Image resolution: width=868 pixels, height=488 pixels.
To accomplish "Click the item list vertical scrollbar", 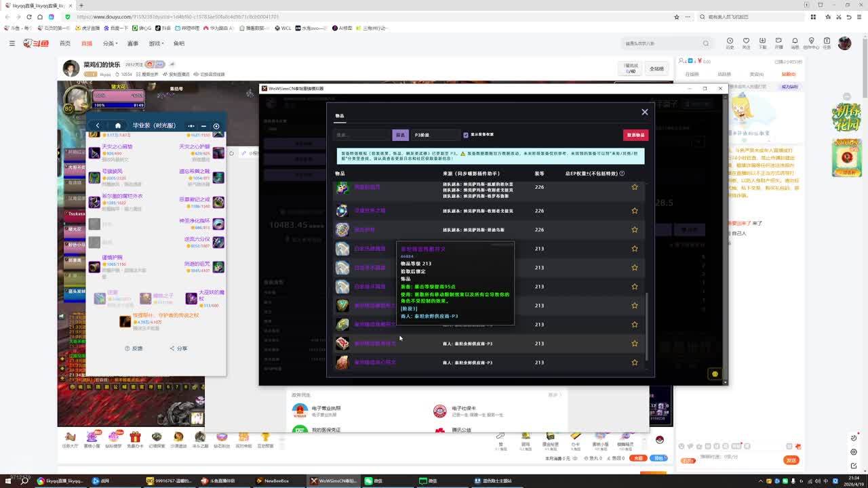I will (x=647, y=325).
